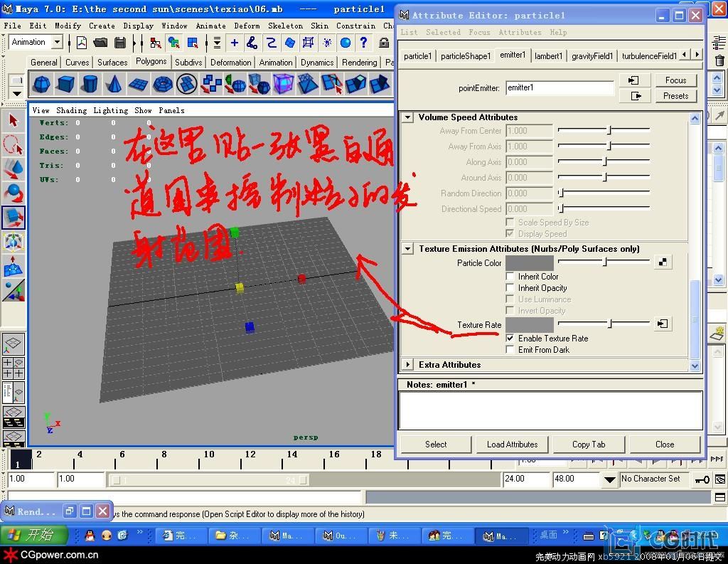Toggle the auto keyframe key icon
This screenshot has width=728, height=564.
[702, 479]
